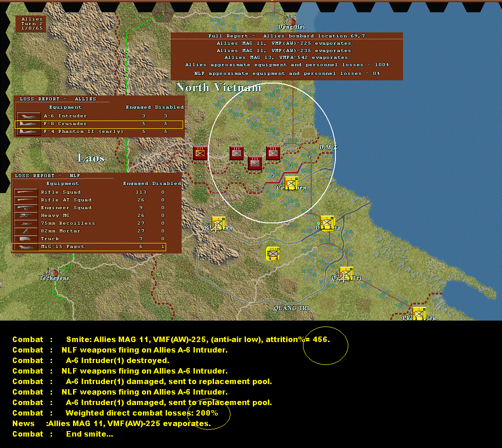Click the Loss Report - NLF title
502x448 pixels.
(47, 176)
